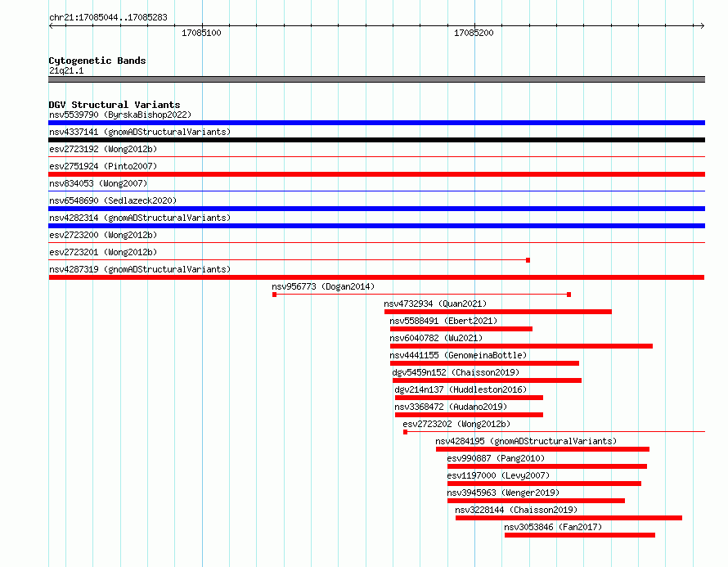Click the black bar under nsv4337141

(376, 140)
